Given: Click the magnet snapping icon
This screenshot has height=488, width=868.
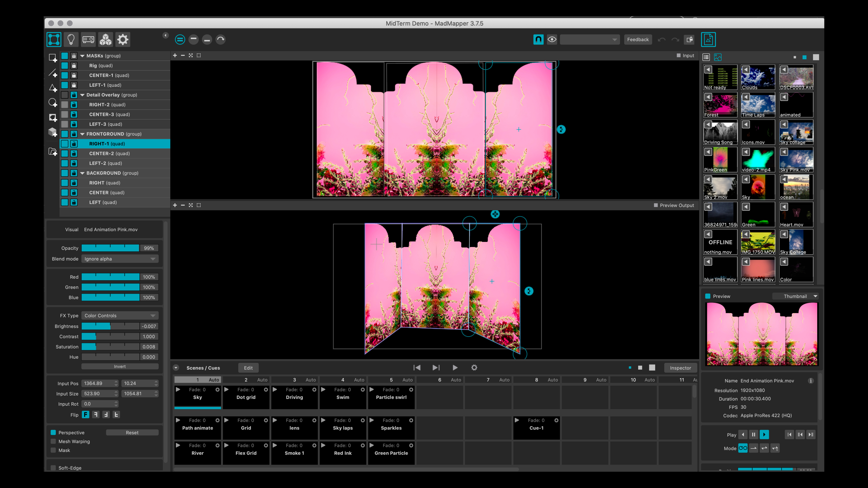Looking at the screenshot, I should (x=538, y=39).
